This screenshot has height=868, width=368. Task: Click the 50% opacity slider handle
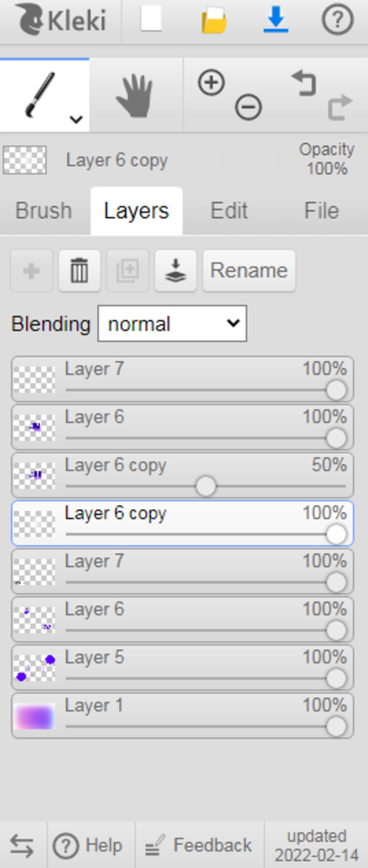pos(206,486)
